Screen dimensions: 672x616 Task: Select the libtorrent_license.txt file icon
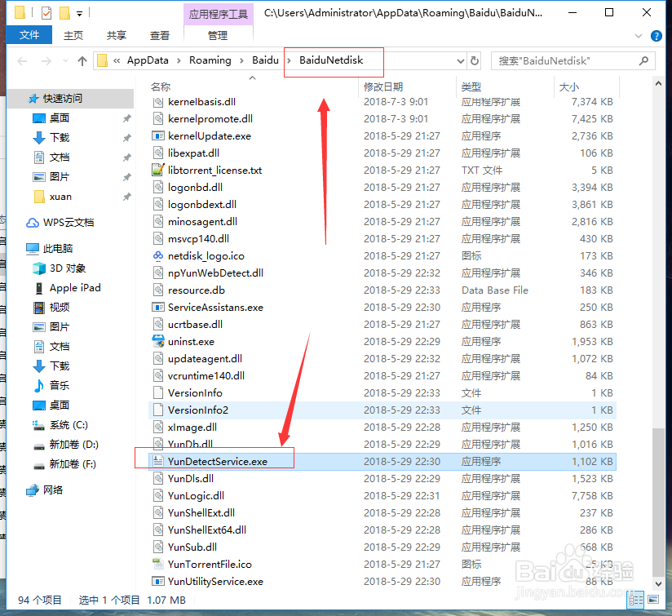pos(158,171)
